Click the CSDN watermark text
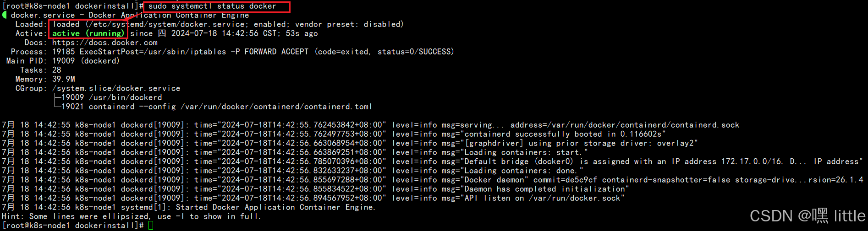This screenshot has height=231, width=868. 807,216
